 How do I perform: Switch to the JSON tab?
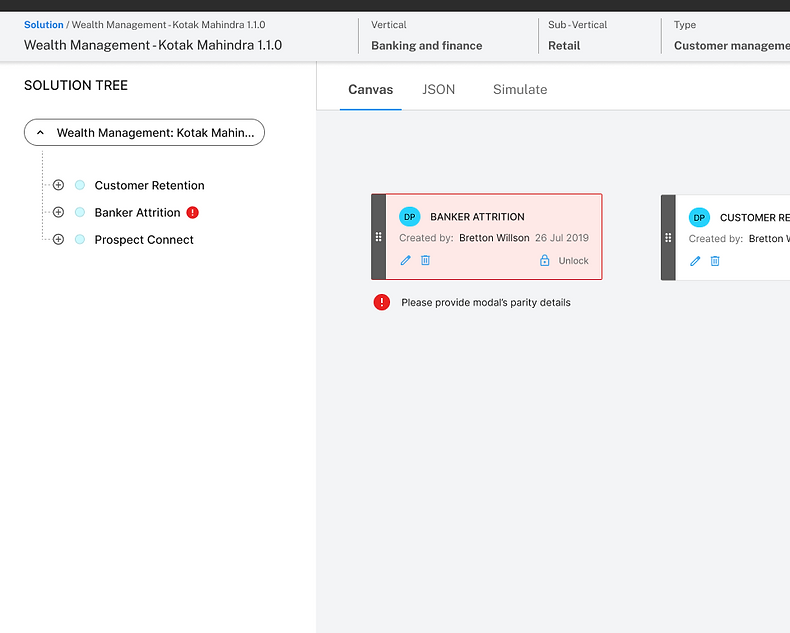click(x=438, y=89)
